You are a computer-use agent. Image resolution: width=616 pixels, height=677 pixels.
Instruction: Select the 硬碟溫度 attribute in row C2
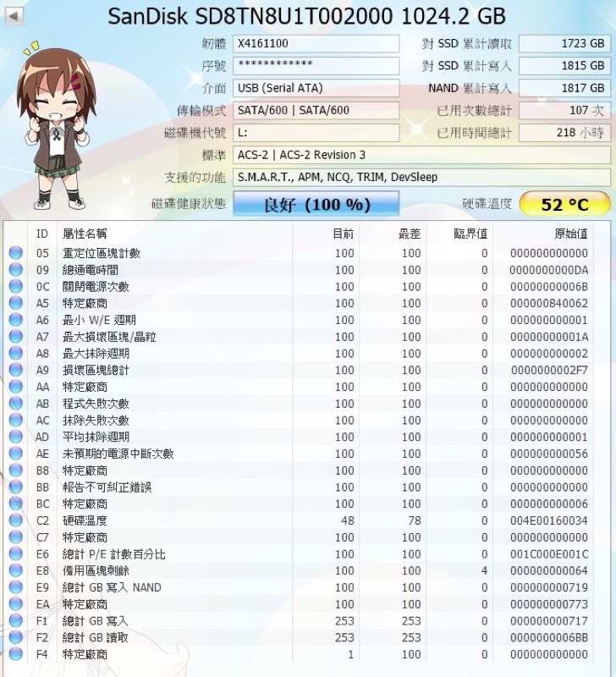coord(85,520)
